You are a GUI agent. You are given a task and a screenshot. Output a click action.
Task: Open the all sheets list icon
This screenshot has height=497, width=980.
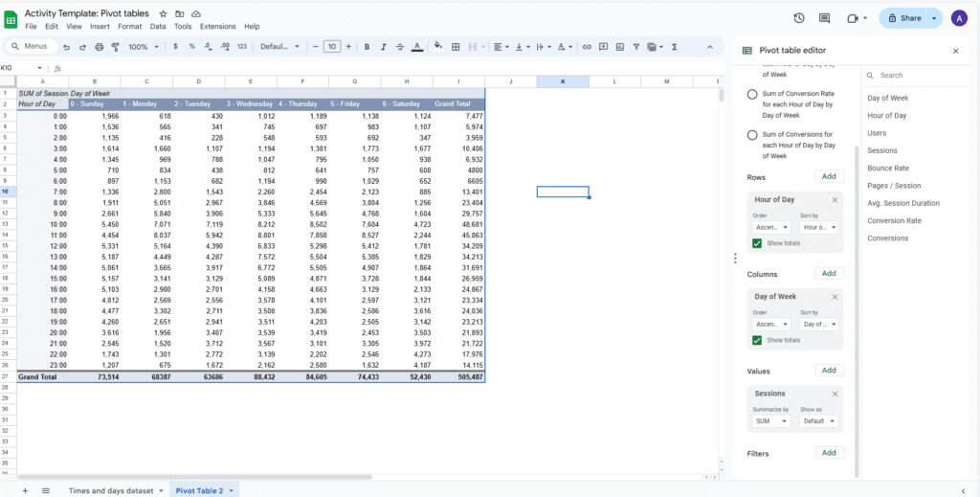pos(46,490)
